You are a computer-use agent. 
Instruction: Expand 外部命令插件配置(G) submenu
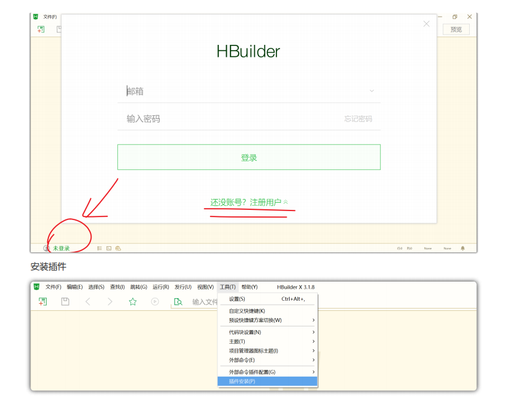click(267, 372)
